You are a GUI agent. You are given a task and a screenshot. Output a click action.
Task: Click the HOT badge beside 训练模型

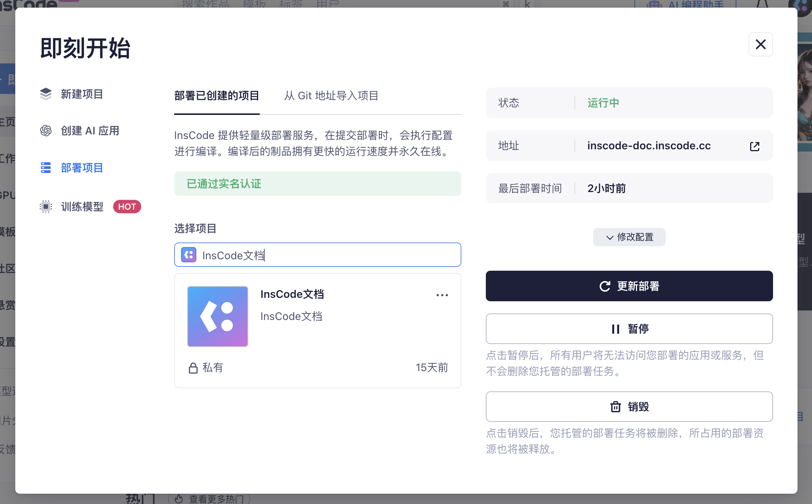pyautogui.click(x=127, y=207)
